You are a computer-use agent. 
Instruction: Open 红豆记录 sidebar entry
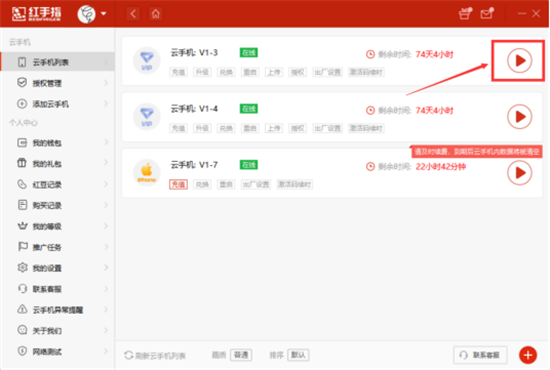click(58, 184)
